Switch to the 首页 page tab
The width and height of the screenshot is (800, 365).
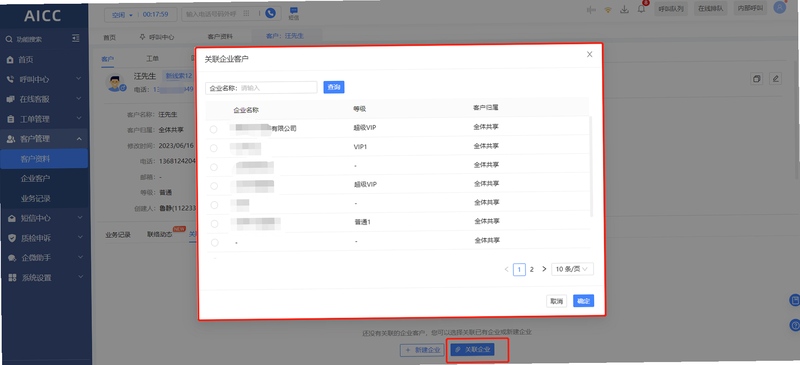click(x=110, y=37)
